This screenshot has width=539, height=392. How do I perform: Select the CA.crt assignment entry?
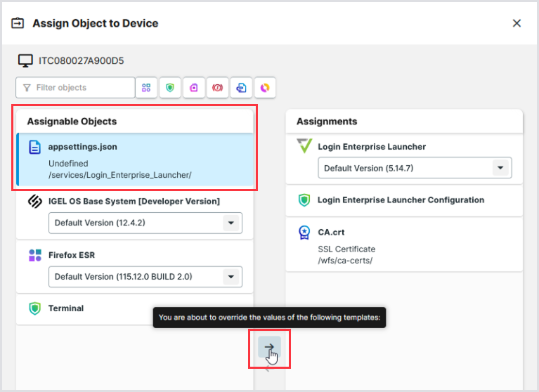pos(404,245)
